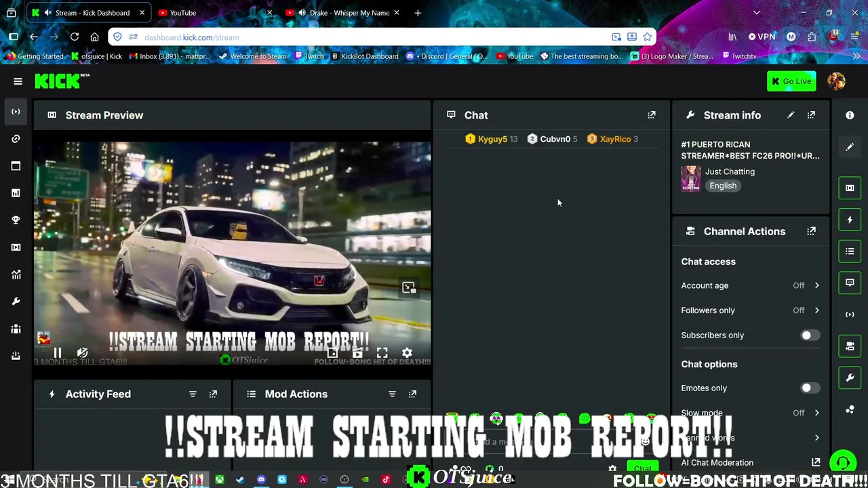Select the Stream - Kick Dashboard tab
868x488 pixels.
(x=89, y=13)
